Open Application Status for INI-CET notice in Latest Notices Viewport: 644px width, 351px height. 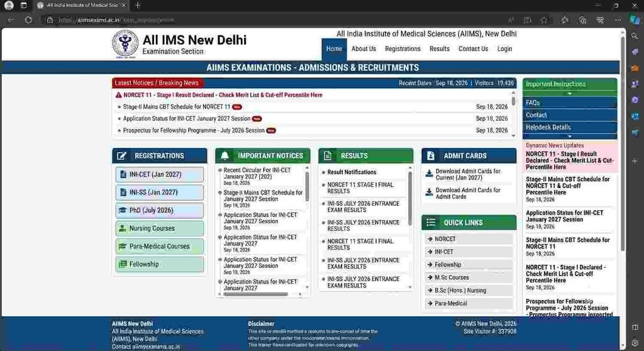click(x=186, y=118)
